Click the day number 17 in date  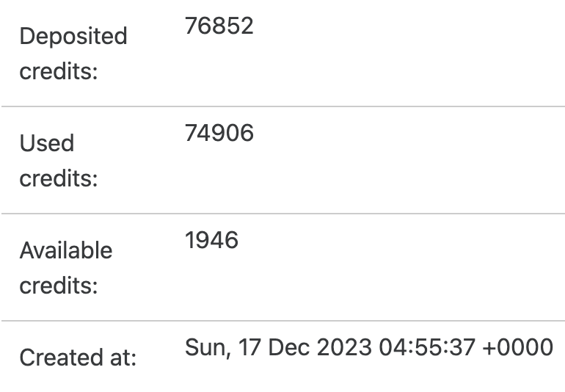coord(249,347)
